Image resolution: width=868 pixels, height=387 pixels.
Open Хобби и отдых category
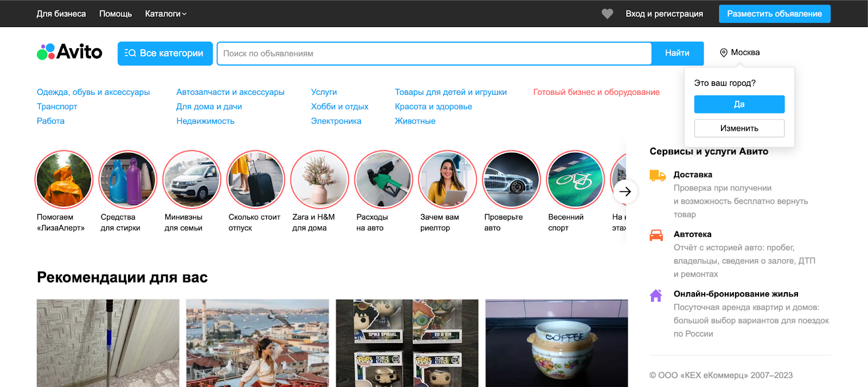[340, 107]
